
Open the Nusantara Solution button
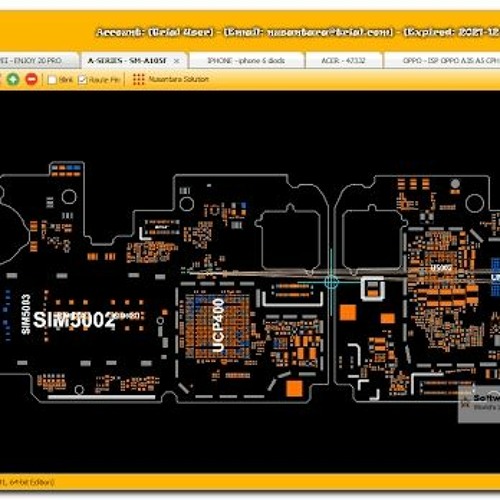tap(171, 79)
